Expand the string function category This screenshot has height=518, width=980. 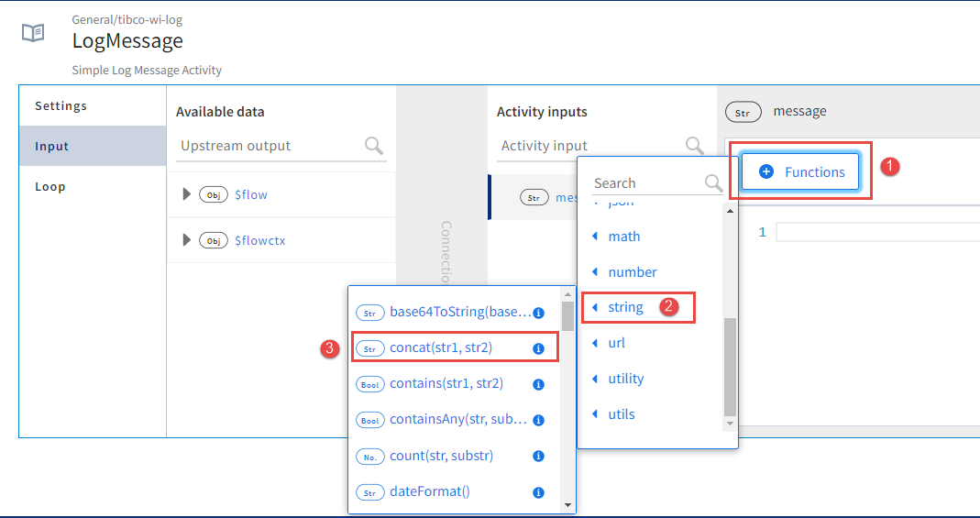tap(625, 308)
